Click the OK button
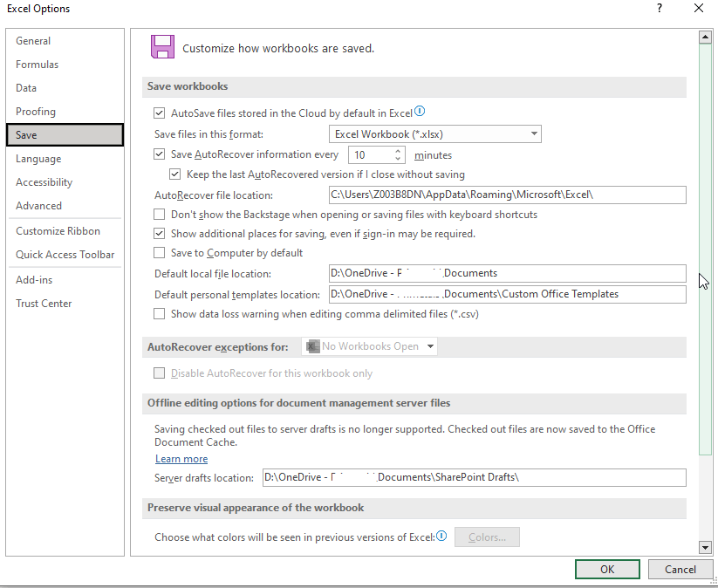Image resolution: width=718 pixels, height=588 pixels. pyautogui.click(x=607, y=569)
